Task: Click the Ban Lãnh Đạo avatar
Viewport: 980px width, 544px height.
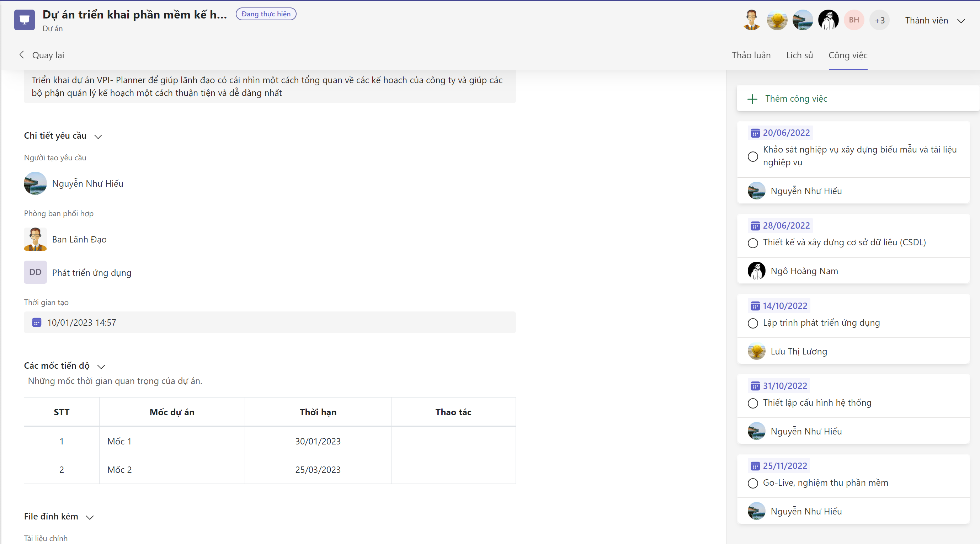Action: (x=35, y=239)
